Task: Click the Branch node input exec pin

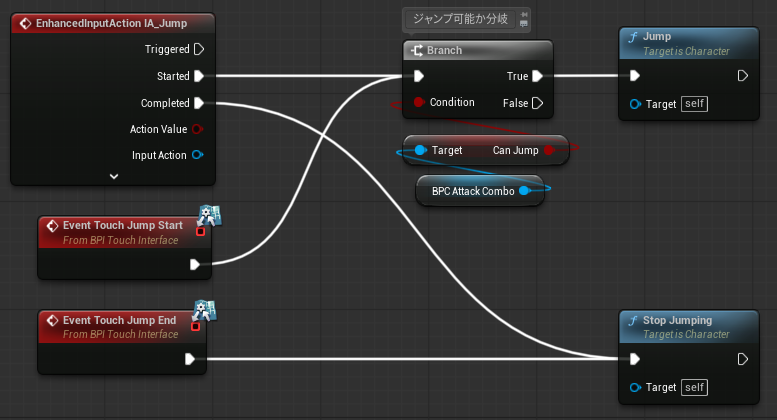Action: [419, 76]
